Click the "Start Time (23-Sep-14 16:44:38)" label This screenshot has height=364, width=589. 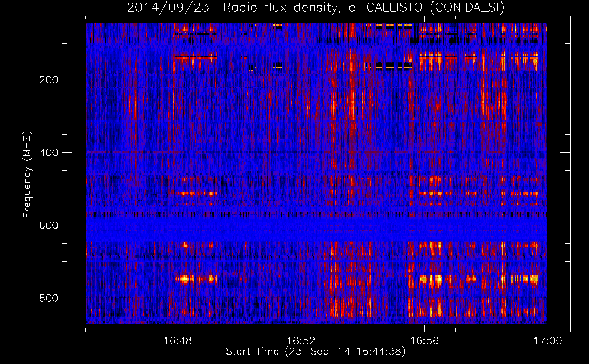coord(316,352)
